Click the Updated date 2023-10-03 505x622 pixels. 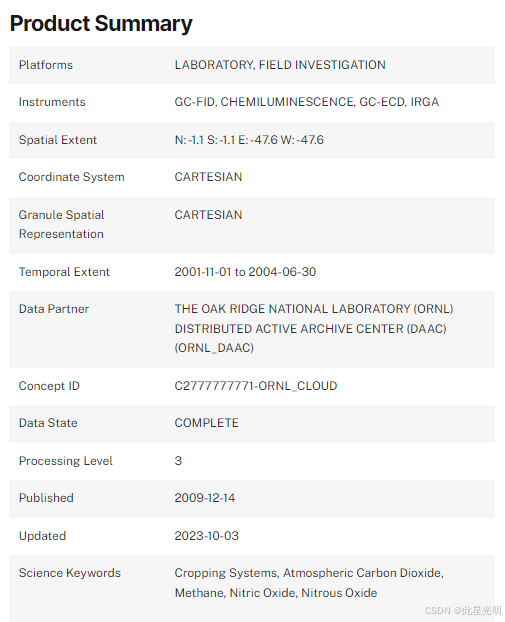[207, 536]
